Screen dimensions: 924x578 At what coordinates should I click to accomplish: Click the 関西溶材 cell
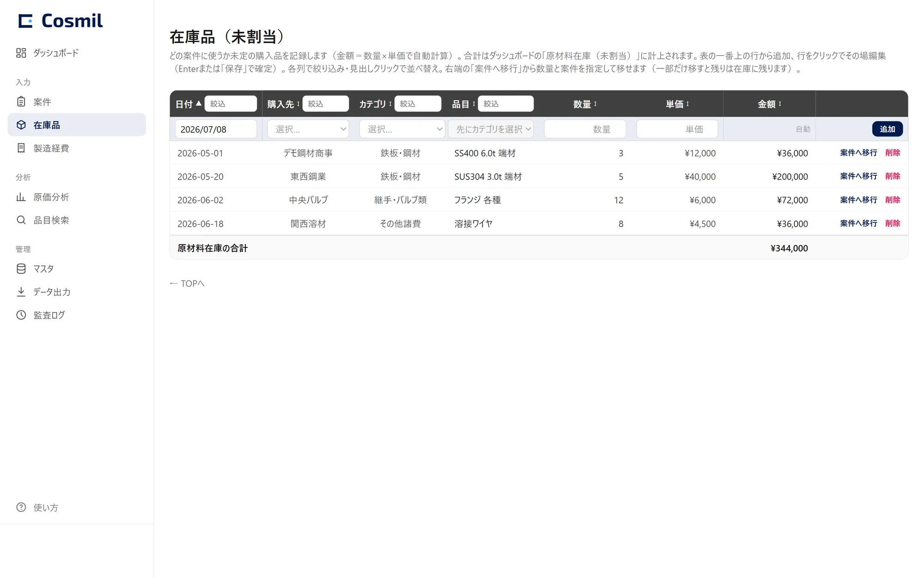click(x=308, y=224)
